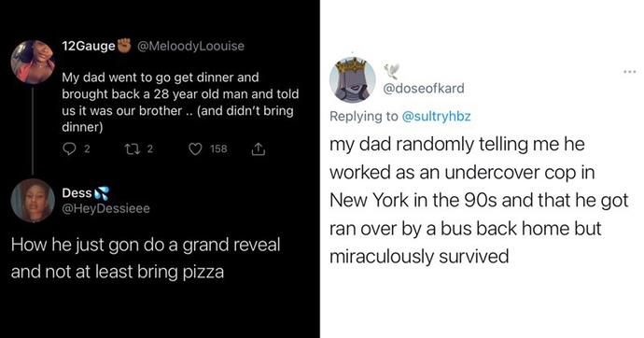Open Dess's profile avatar
Image resolution: width=644 pixels, height=338 pixels.
33,201
